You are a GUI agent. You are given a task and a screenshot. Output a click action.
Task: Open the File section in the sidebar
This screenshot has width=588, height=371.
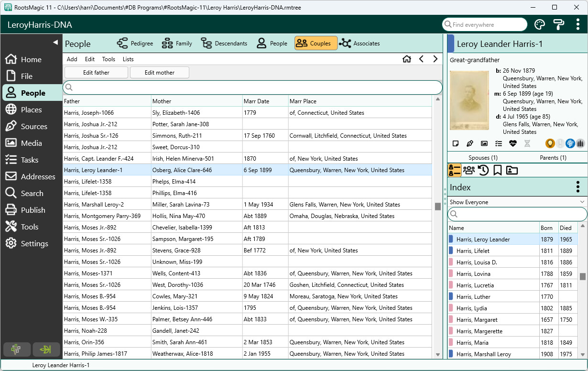pyautogui.click(x=31, y=76)
